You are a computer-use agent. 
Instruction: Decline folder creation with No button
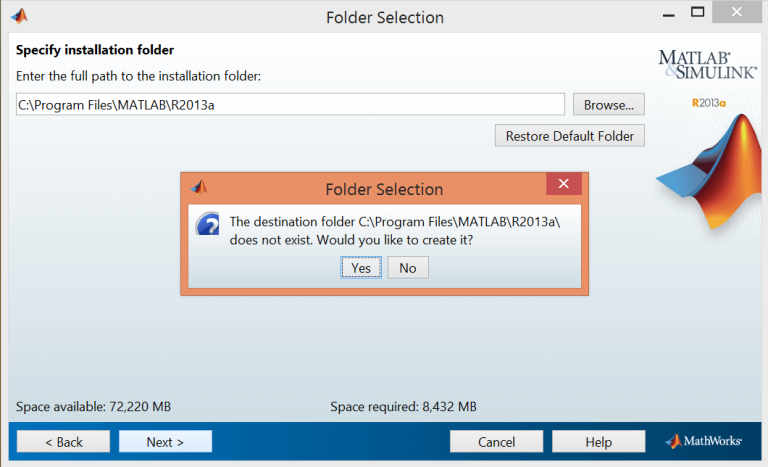coord(408,268)
